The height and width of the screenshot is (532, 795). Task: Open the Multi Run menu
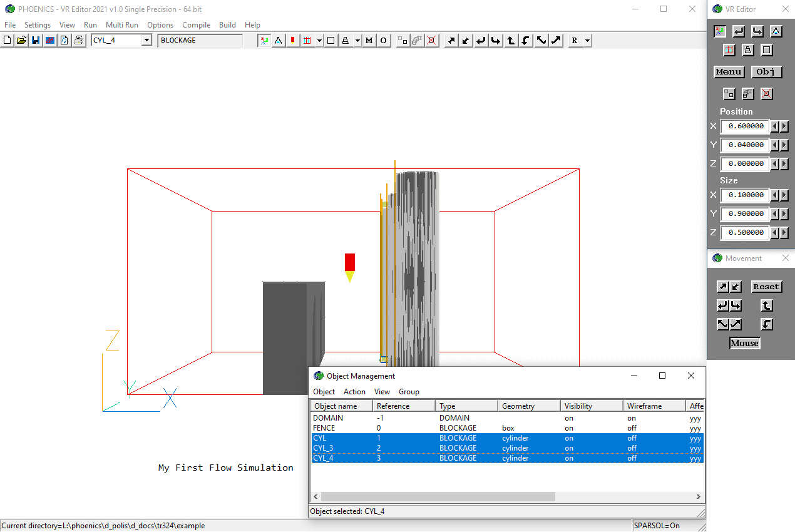tap(121, 25)
